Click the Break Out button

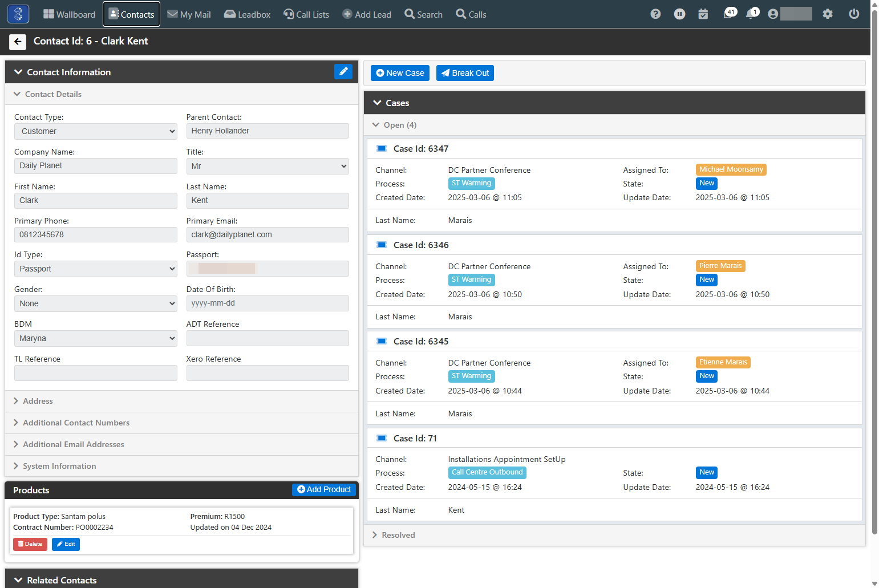point(465,73)
